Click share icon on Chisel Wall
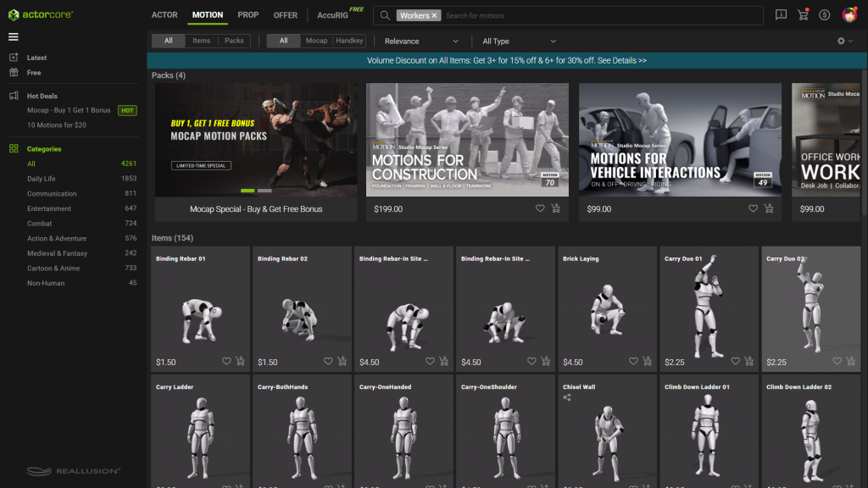Image resolution: width=868 pixels, height=488 pixels. click(567, 397)
